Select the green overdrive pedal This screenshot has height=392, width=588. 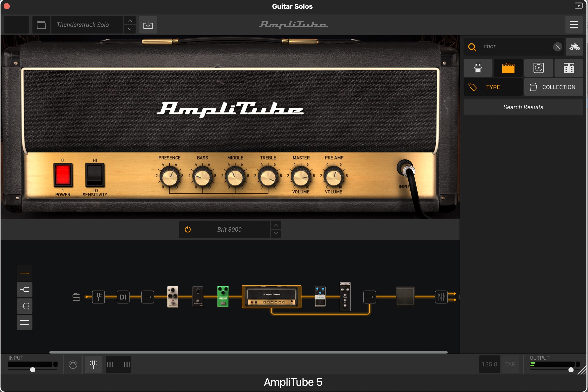(x=223, y=296)
